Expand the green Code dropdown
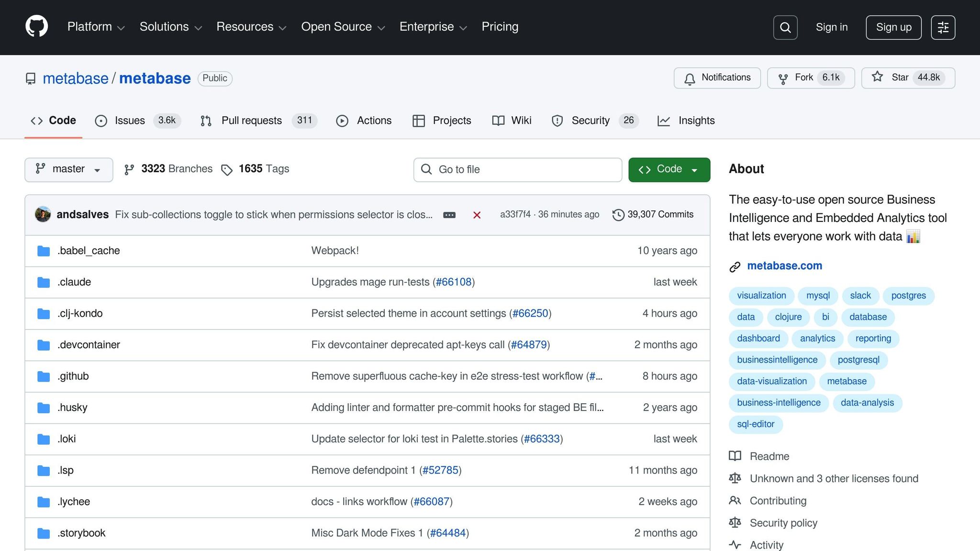980x551 pixels. (x=669, y=169)
